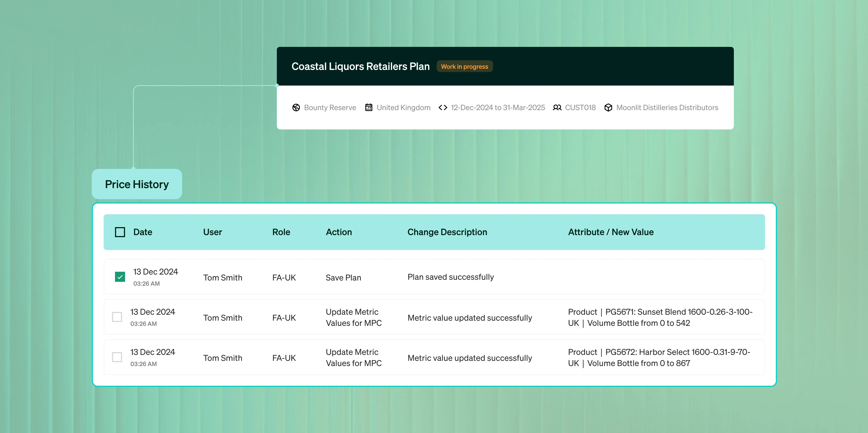
Task: Click the Coastal Liquors Retailers Plan title
Action: click(360, 66)
